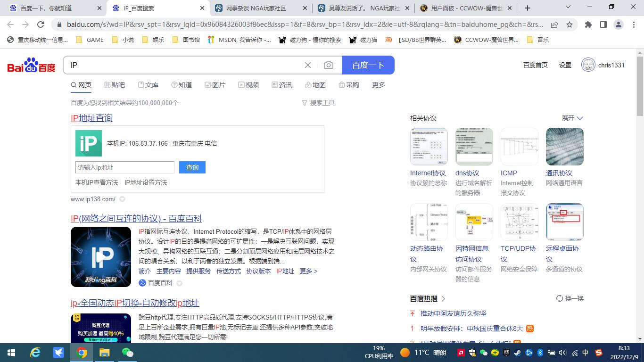This screenshot has height=362, width=644.
Task: Switch to the 知道 search tab
Action: click(182, 85)
